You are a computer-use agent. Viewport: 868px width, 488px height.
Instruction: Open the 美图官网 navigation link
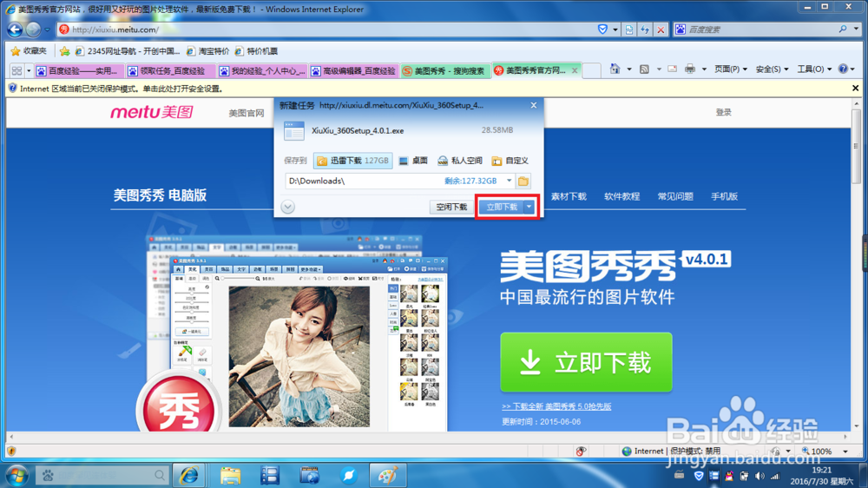(x=247, y=113)
